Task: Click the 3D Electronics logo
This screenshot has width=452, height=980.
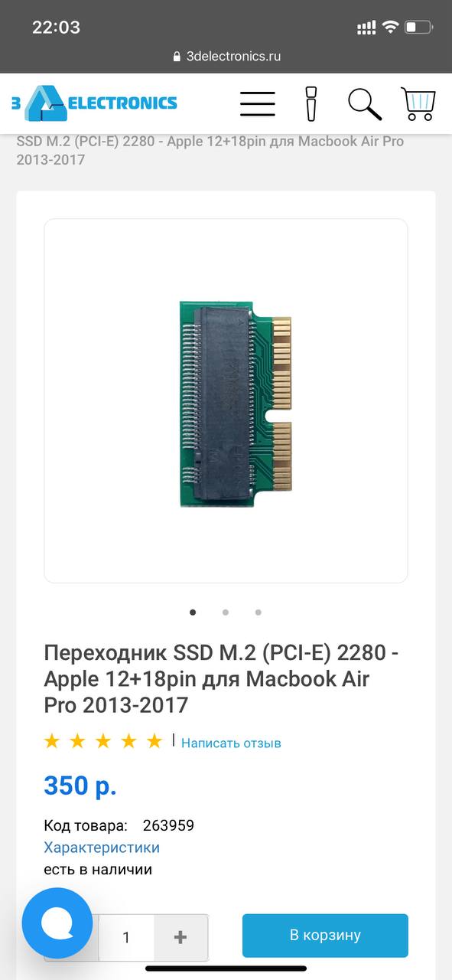Action: 94,103
